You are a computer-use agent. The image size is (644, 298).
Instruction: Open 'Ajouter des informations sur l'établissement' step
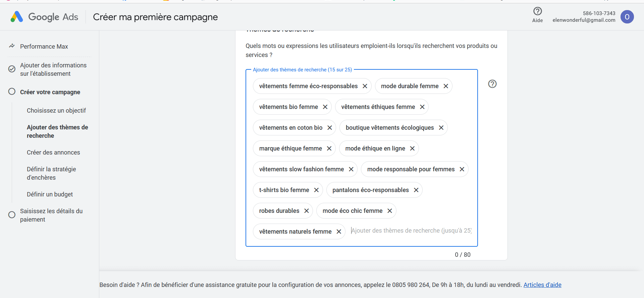coord(53,69)
